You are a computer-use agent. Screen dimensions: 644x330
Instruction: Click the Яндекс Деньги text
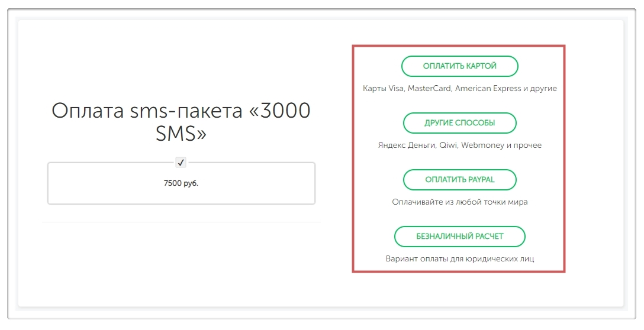(406, 145)
